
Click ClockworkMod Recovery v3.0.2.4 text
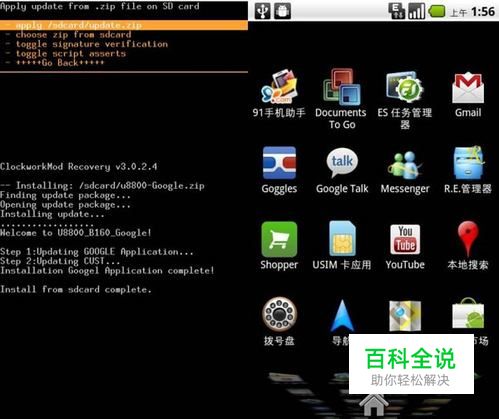tap(79, 167)
